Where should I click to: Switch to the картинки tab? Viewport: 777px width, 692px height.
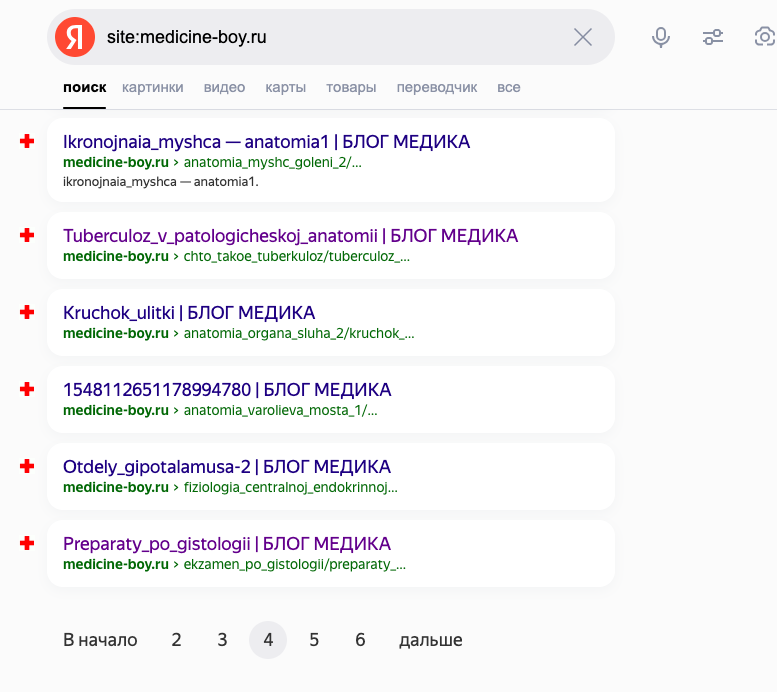153,87
